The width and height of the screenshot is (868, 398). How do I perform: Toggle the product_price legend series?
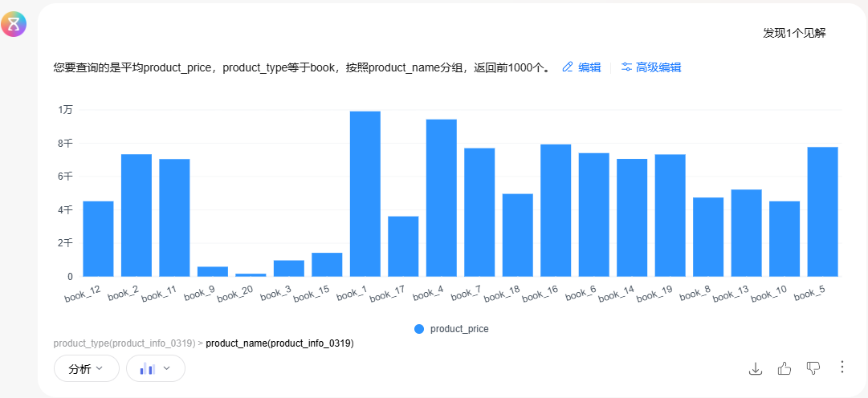[451, 329]
